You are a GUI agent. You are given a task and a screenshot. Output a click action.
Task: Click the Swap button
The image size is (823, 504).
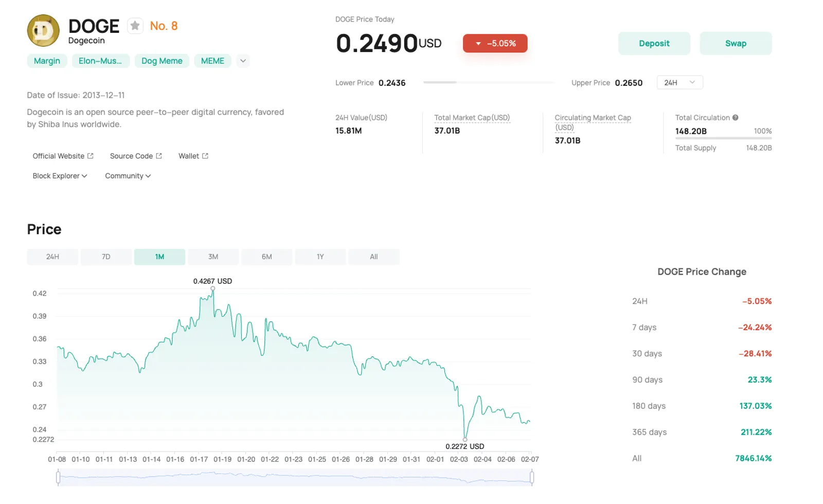click(x=736, y=43)
